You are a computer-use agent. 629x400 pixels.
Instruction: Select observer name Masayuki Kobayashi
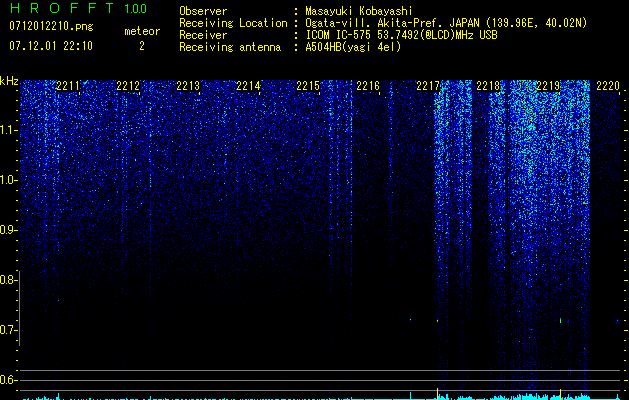(359, 11)
